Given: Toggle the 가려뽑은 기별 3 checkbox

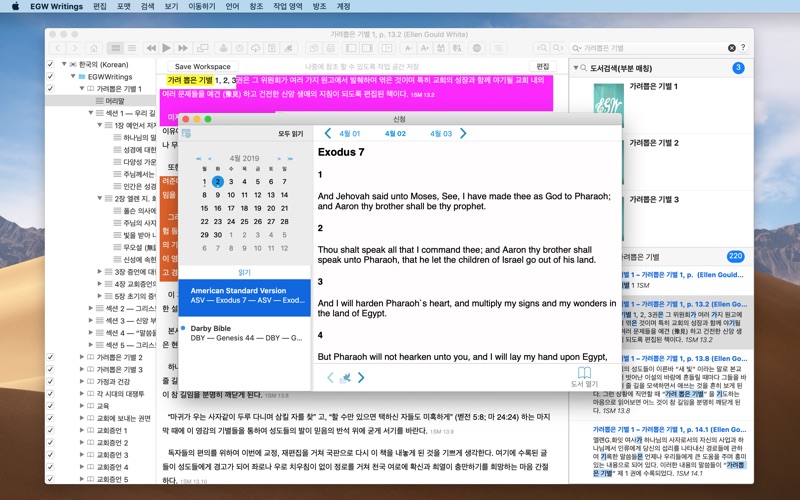Looking at the screenshot, I should pyautogui.click(x=50, y=369).
